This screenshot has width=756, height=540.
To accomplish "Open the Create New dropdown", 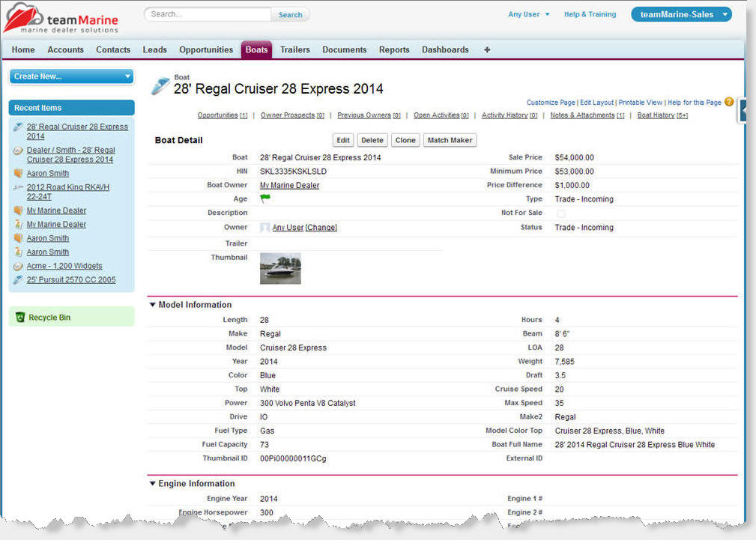I will (x=71, y=76).
